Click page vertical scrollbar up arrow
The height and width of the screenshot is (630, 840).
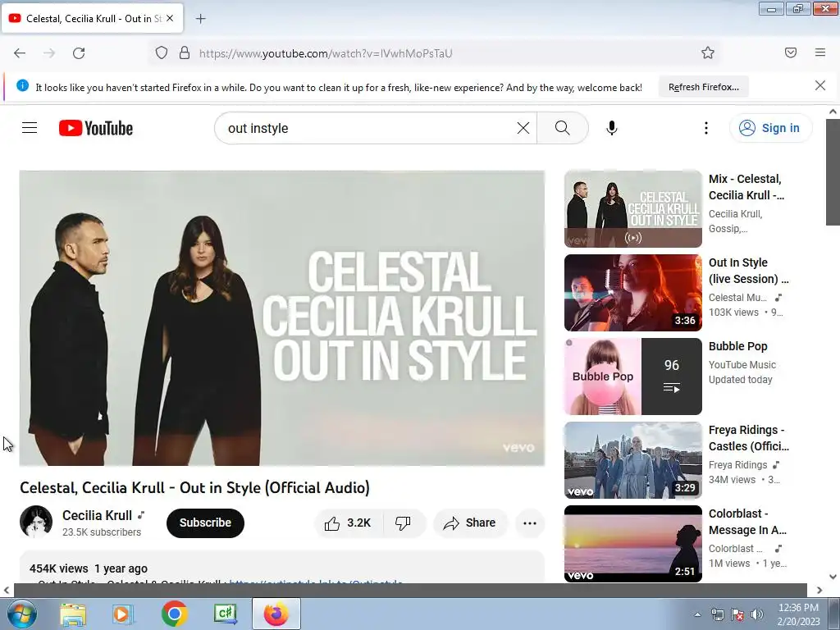(x=833, y=112)
